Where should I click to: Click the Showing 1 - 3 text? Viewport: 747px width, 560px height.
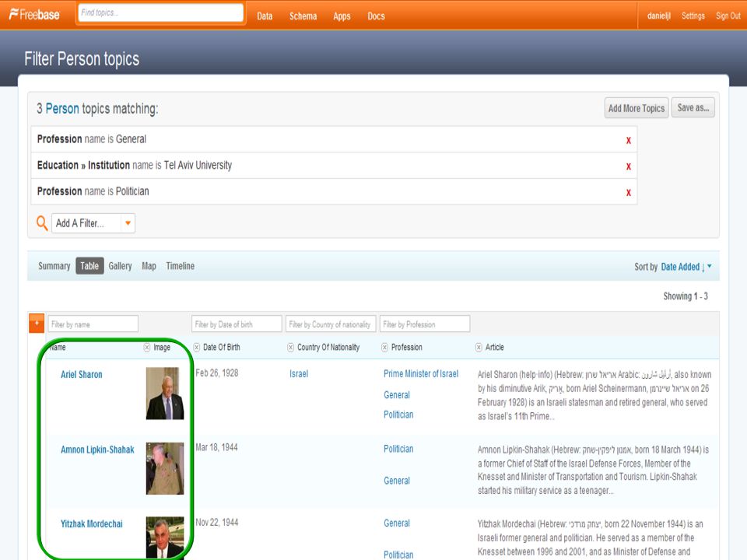coord(686,296)
